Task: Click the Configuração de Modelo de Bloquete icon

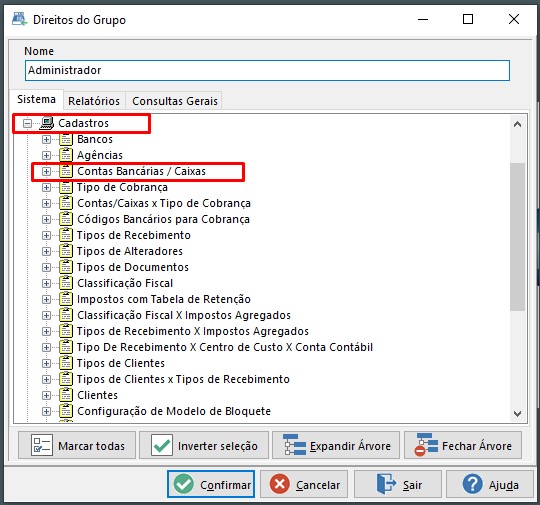Action: click(66, 411)
